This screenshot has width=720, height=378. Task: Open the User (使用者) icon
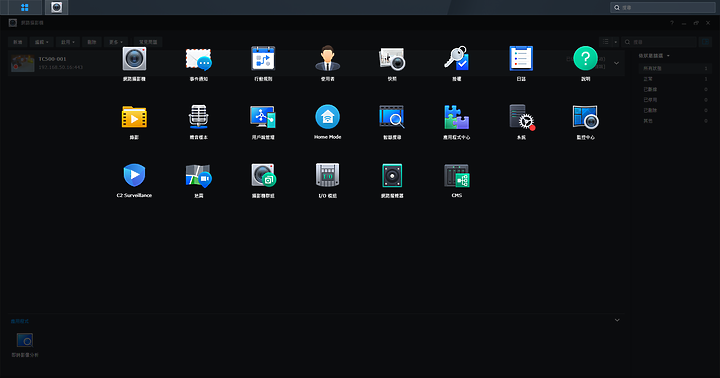point(327,58)
